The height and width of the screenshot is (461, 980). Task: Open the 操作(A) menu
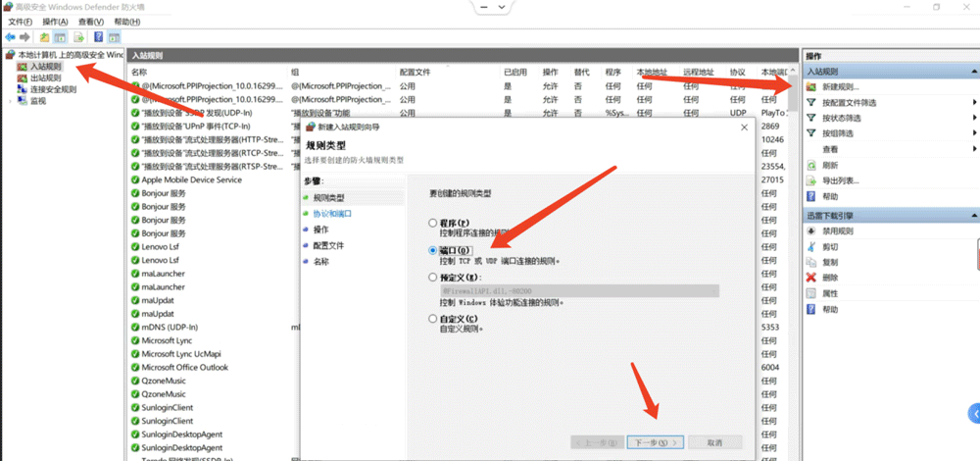coord(55,22)
